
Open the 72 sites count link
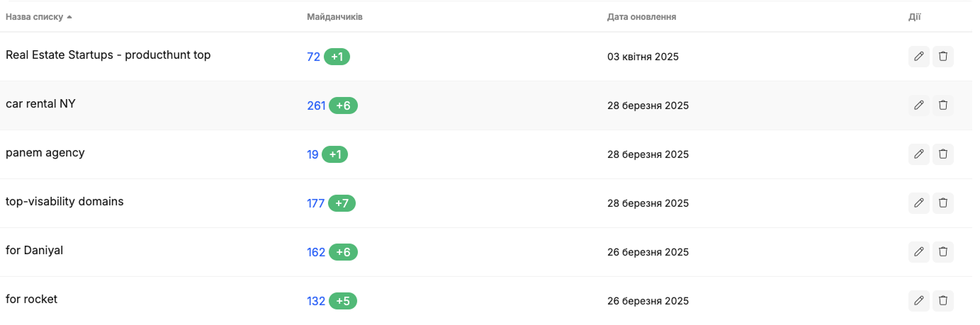[x=313, y=57]
